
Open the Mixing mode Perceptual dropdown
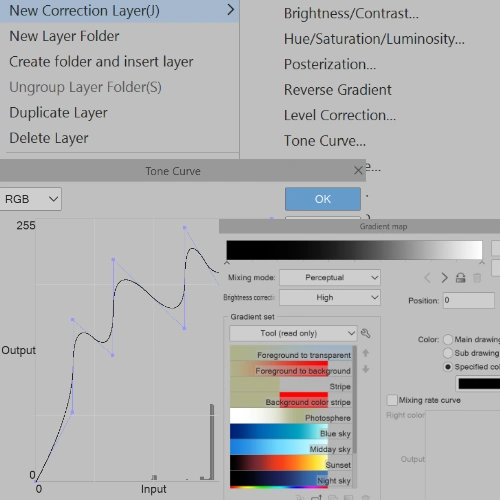pos(330,278)
